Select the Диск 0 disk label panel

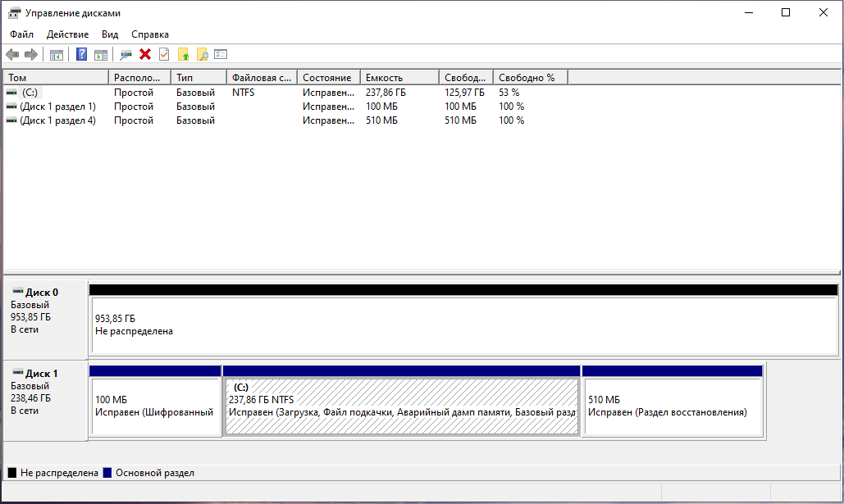click(x=45, y=320)
